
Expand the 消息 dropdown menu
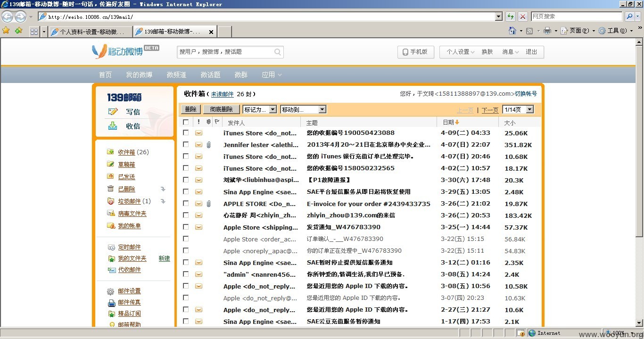point(511,52)
